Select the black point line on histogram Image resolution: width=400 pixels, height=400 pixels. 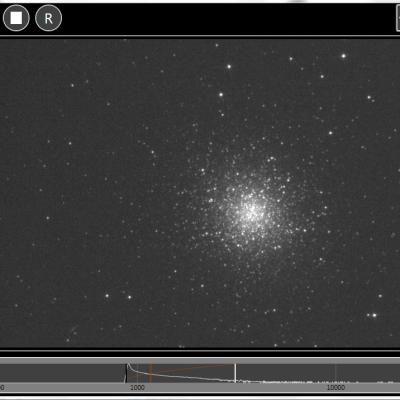(126, 373)
